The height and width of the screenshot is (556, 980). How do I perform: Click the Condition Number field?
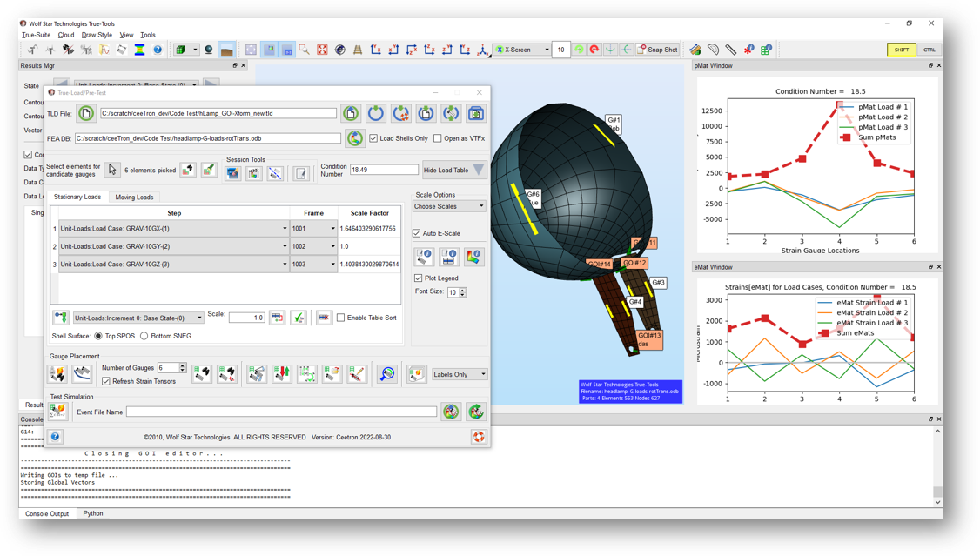tap(384, 170)
